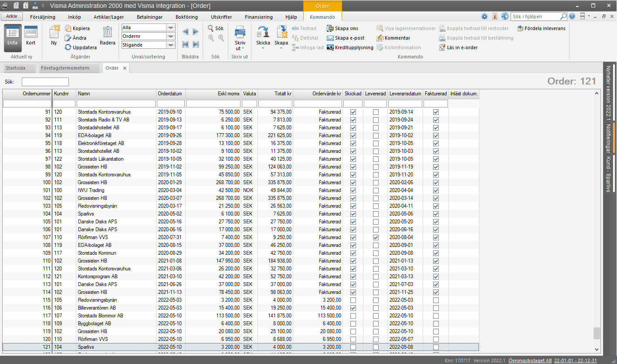The image size is (617, 364).
Task: Click the Sök i hjälpen search box
Action: click(536, 17)
